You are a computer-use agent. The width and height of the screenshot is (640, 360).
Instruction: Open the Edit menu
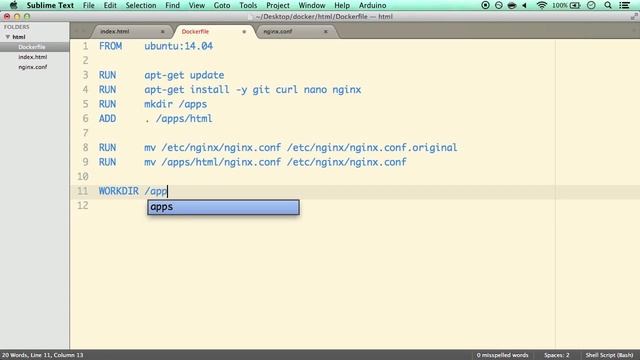coord(110,5)
